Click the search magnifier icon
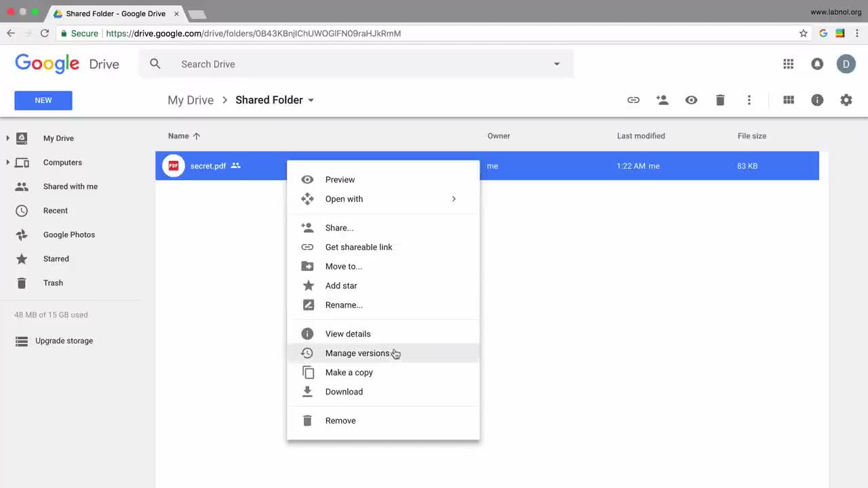Image resolution: width=868 pixels, height=488 pixels. pos(155,64)
